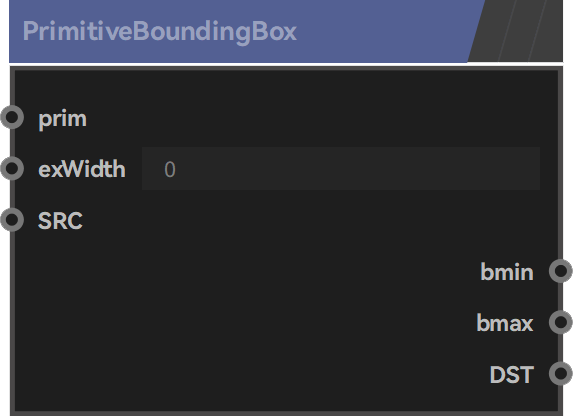Click the DST output label
Screen dimensions: 573x416
pos(512,374)
